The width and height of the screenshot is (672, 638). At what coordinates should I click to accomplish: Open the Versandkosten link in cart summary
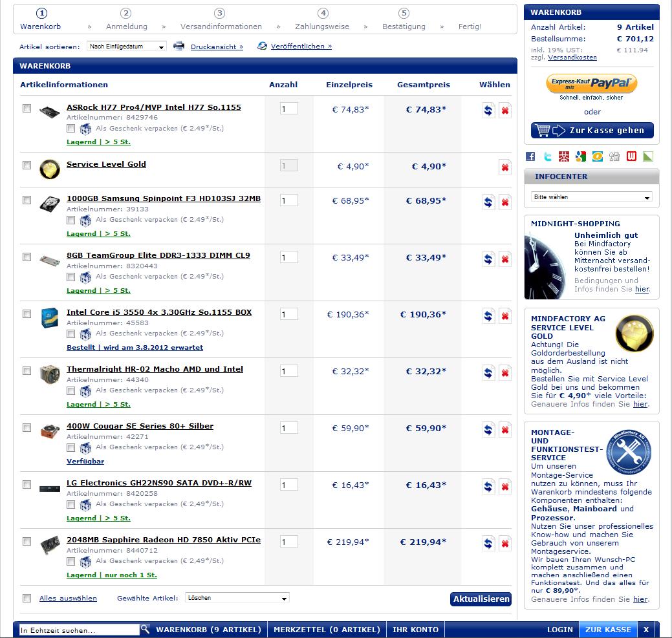pos(572,58)
